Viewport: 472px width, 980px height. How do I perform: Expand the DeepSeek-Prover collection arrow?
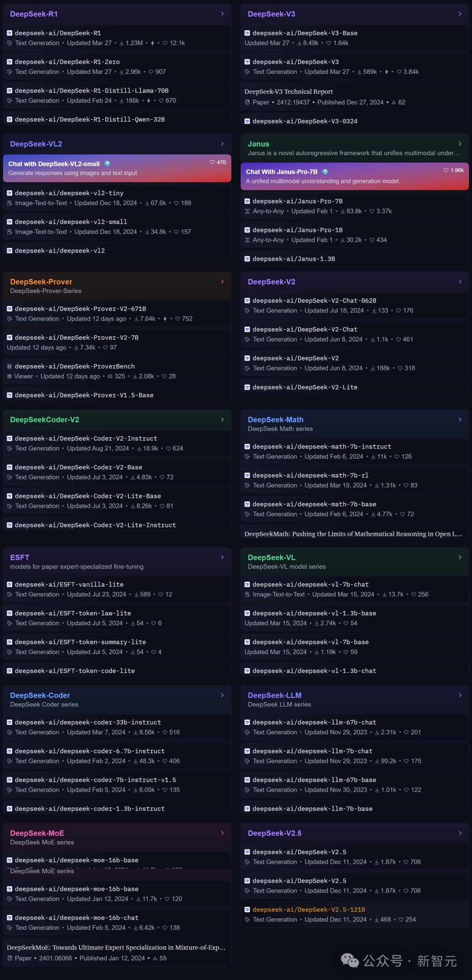[222, 282]
